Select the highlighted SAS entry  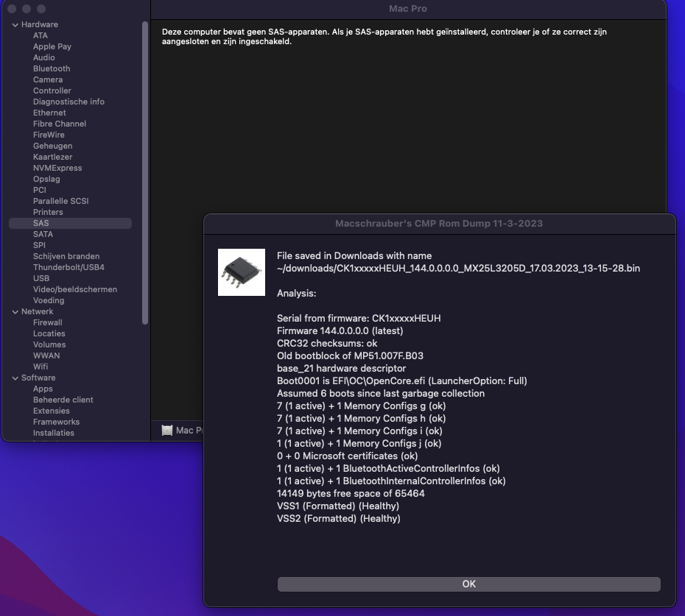(70, 223)
